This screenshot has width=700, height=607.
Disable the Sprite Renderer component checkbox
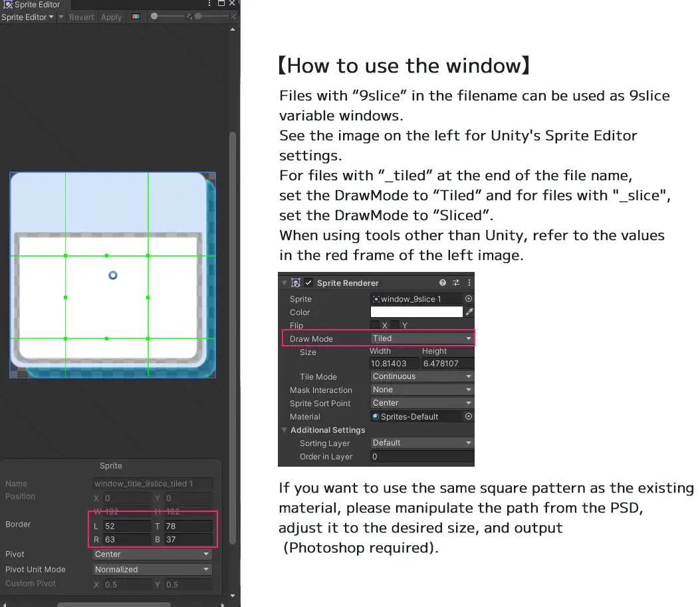(x=308, y=283)
